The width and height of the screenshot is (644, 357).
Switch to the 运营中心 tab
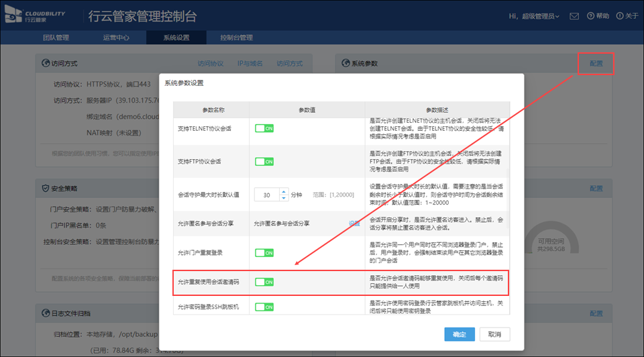point(116,38)
